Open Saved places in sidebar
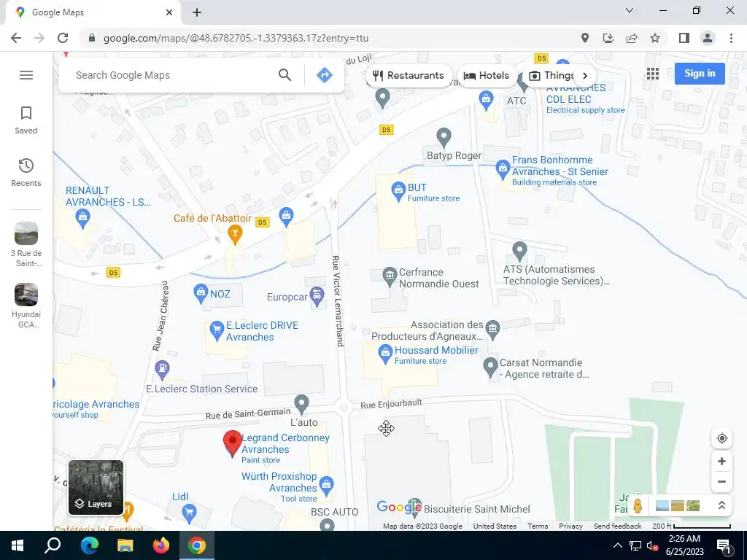Viewport: 747px width, 560px height. click(26, 120)
